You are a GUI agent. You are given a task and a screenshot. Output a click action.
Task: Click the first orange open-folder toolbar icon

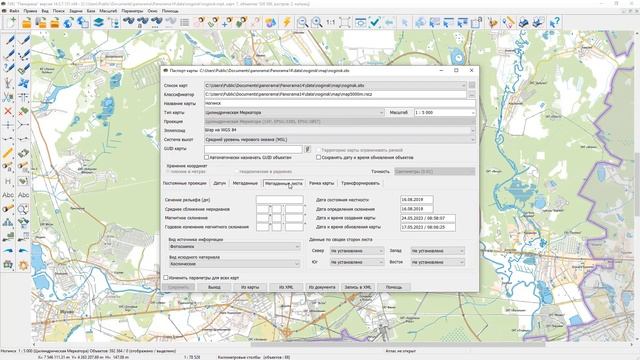point(27,22)
